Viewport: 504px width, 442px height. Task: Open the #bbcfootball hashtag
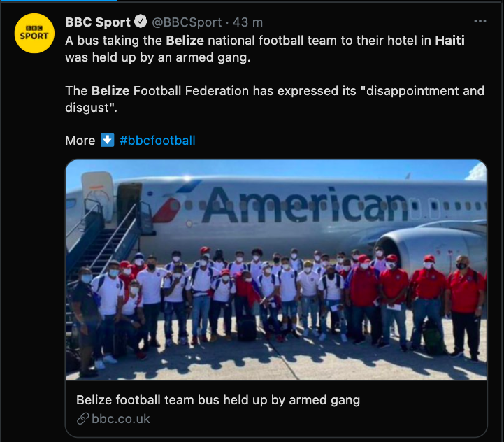pyautogui.click(x=157, y=140)
